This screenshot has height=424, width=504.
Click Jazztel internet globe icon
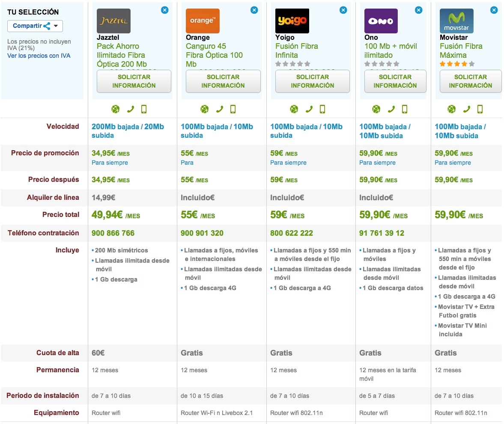point(115,109)
